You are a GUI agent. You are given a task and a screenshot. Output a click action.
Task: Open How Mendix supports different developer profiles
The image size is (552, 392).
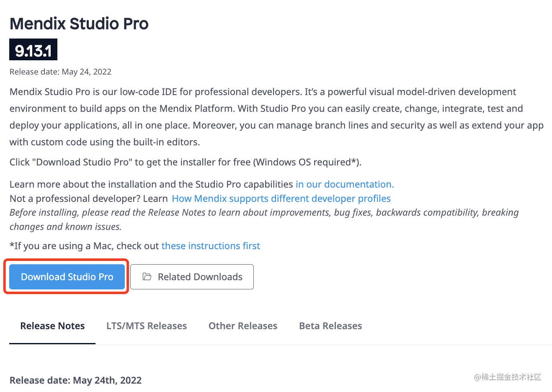click(281, 199)
